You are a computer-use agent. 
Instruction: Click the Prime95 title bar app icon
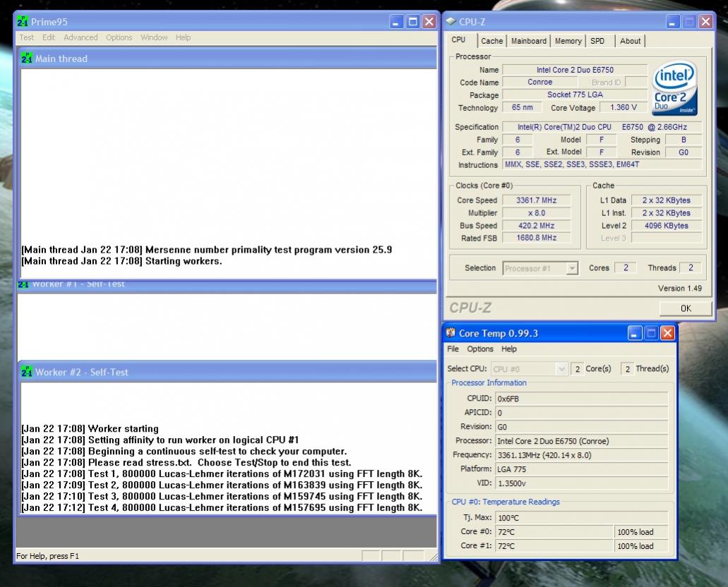pyautogui.click(x=23, y=21)
